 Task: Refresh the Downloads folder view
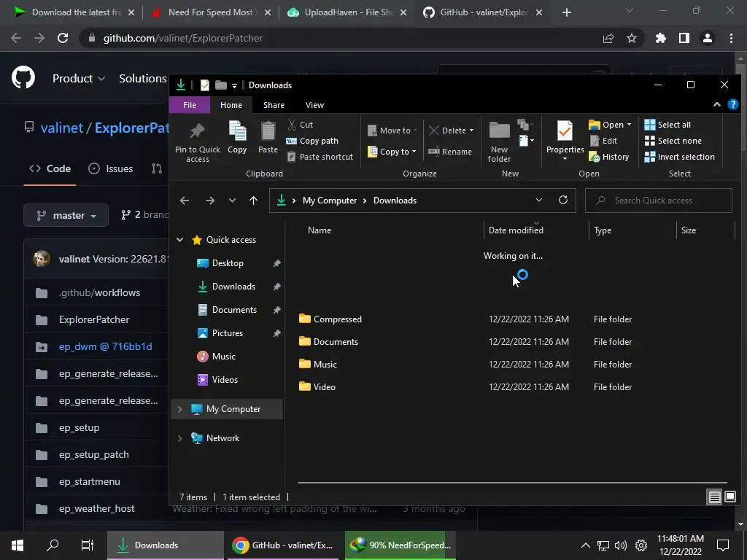click(x=563, y=200)
